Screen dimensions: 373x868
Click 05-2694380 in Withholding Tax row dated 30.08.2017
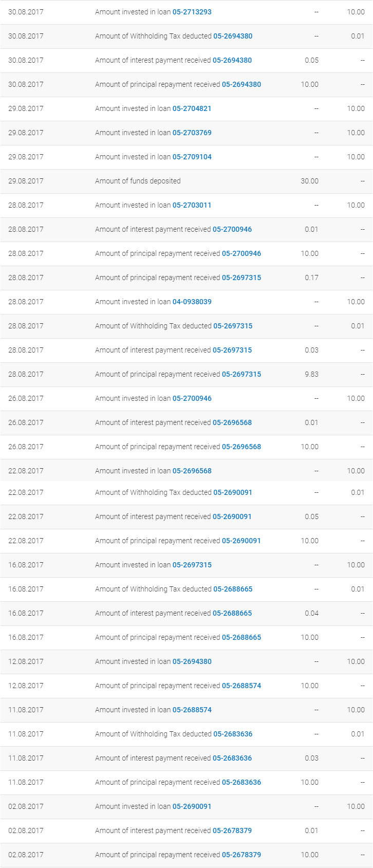(x=233, y=36)
